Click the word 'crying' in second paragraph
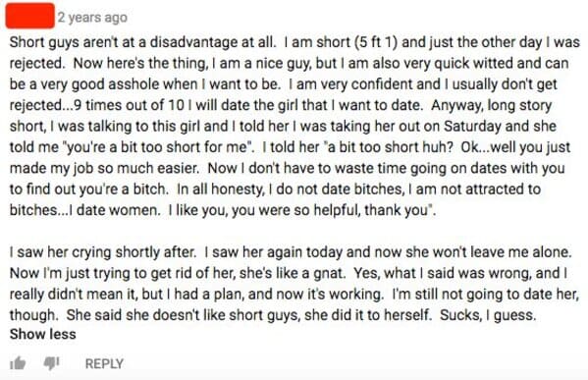 click(91, 252)
